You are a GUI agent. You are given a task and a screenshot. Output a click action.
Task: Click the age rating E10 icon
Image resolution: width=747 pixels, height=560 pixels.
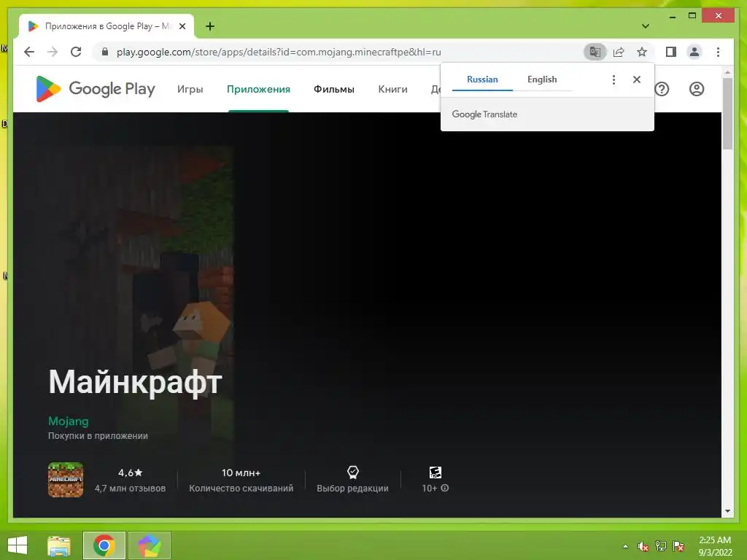pyautogui.click(x=435, y=472)
